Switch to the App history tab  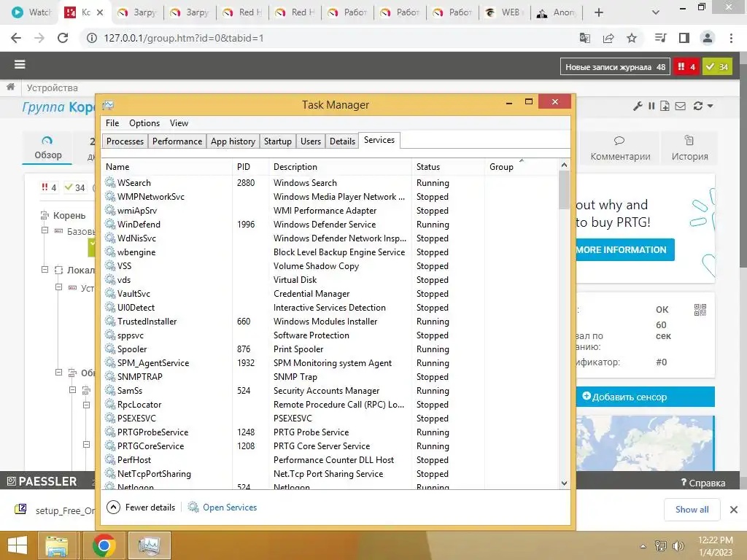point(233,141)
